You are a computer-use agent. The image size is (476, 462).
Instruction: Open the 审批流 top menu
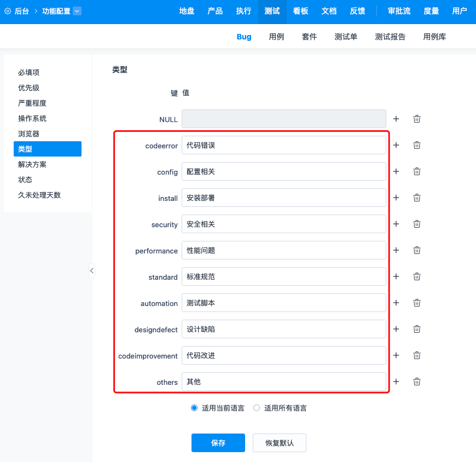click(399, 11)
